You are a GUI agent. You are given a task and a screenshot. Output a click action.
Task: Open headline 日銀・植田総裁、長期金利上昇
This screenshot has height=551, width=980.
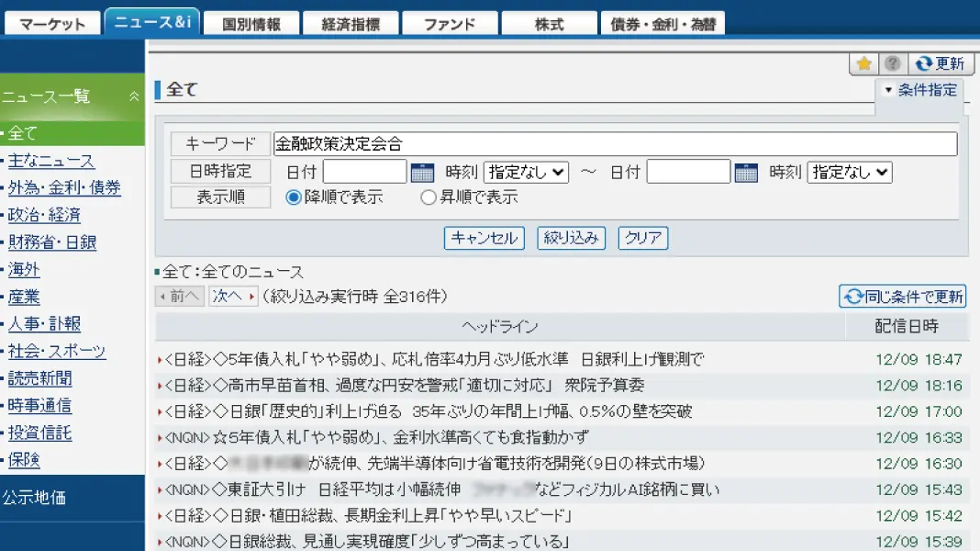(369, 516)
